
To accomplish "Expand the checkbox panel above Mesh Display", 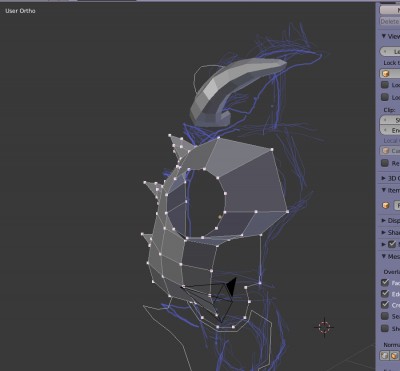I will tap(384, 244).
